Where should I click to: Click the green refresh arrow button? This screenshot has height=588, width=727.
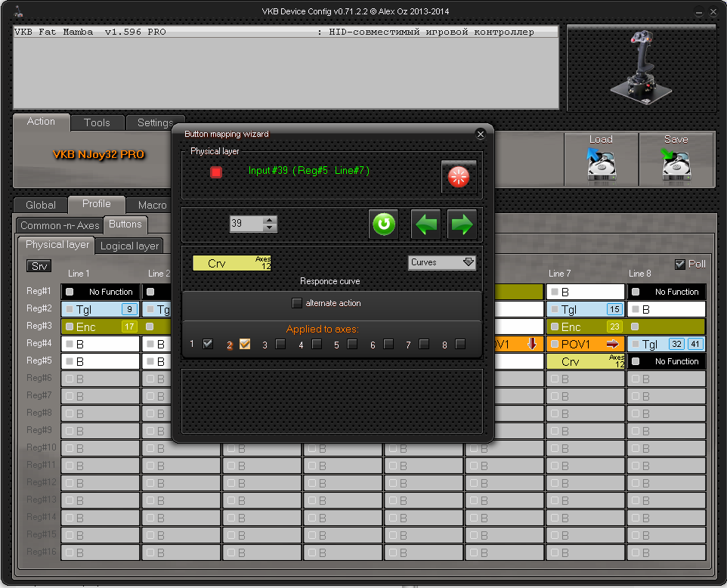click(384, 224)
